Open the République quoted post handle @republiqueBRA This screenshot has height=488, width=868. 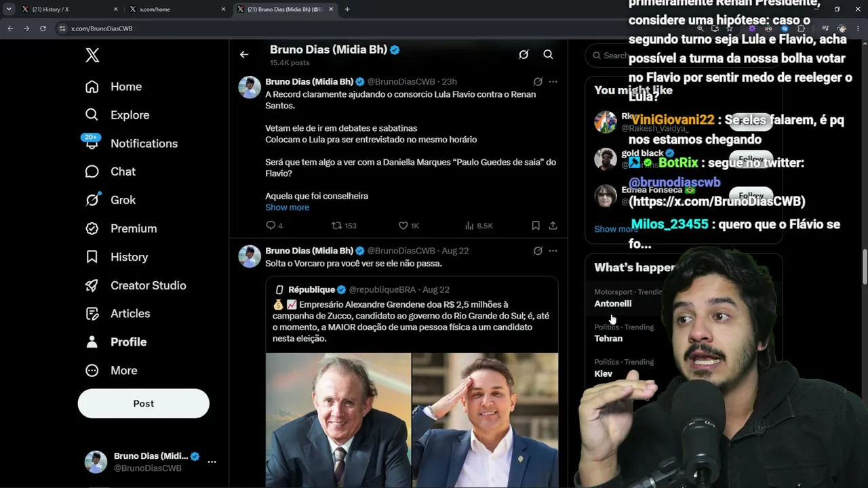pos(382,290)
